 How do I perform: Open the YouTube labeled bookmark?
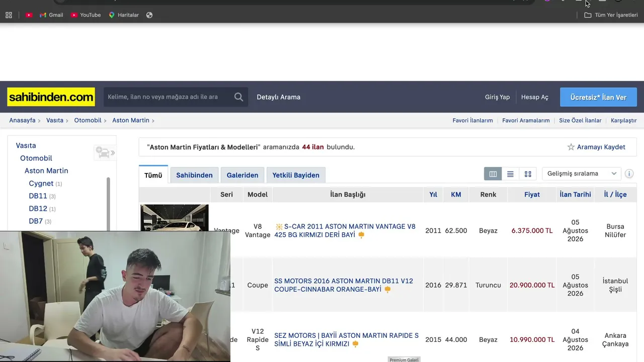[86, 15]
